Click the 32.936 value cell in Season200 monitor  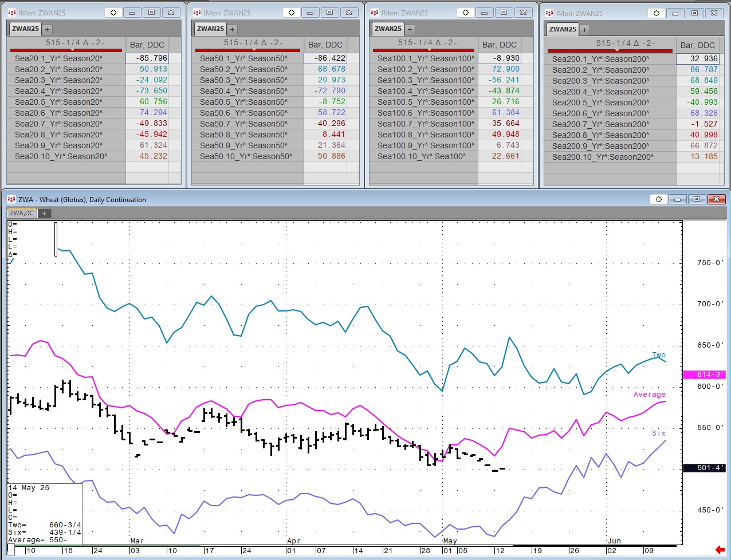click(697, 59)
